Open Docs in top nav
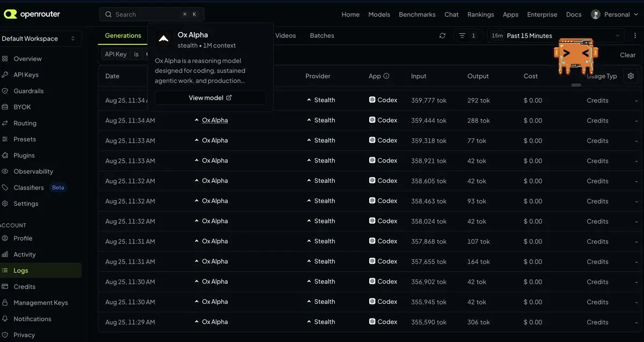The height and width of the screenshot is (342, 644). point(574,14)
